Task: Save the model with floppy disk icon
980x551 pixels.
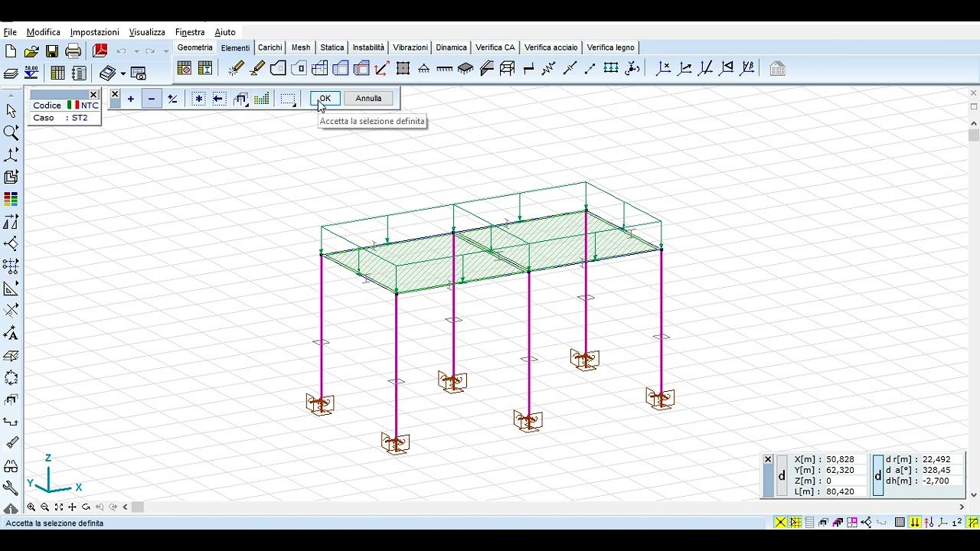Action: pyautogui.click(x=52, y=51)
